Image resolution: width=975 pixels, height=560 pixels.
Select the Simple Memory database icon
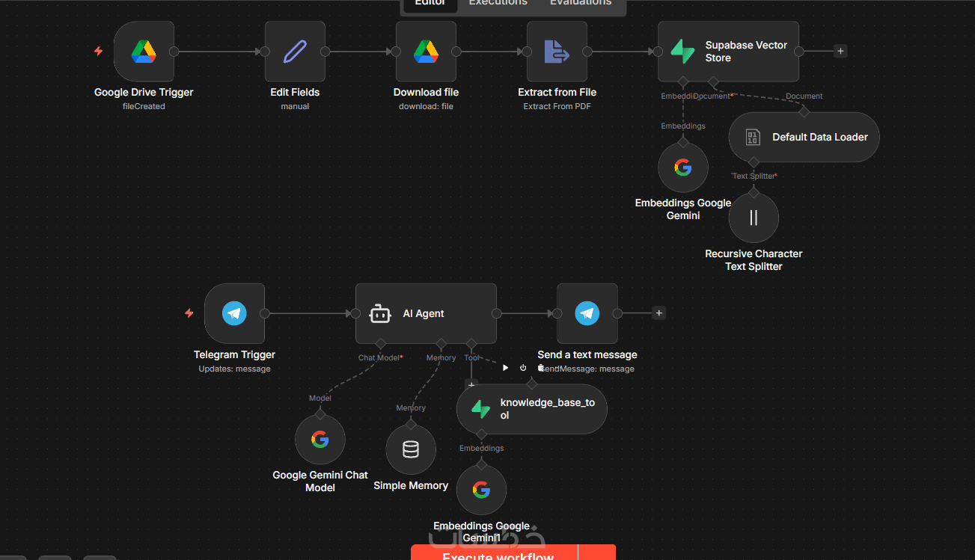click(411, 449)
